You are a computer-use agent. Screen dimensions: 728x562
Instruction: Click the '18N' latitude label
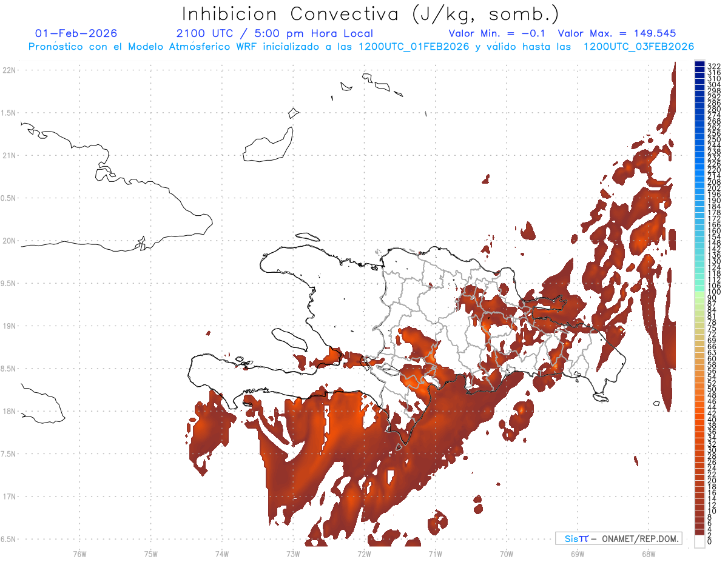(8, 411)
